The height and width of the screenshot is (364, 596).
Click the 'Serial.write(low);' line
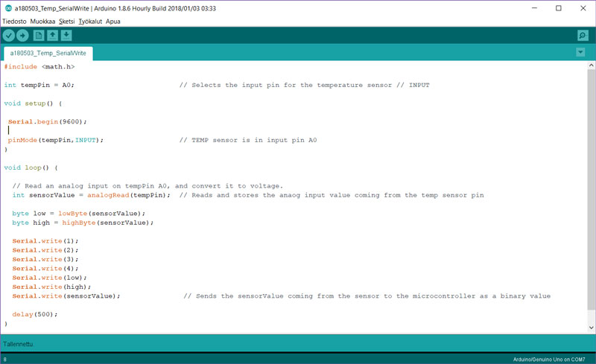(49, 278)
